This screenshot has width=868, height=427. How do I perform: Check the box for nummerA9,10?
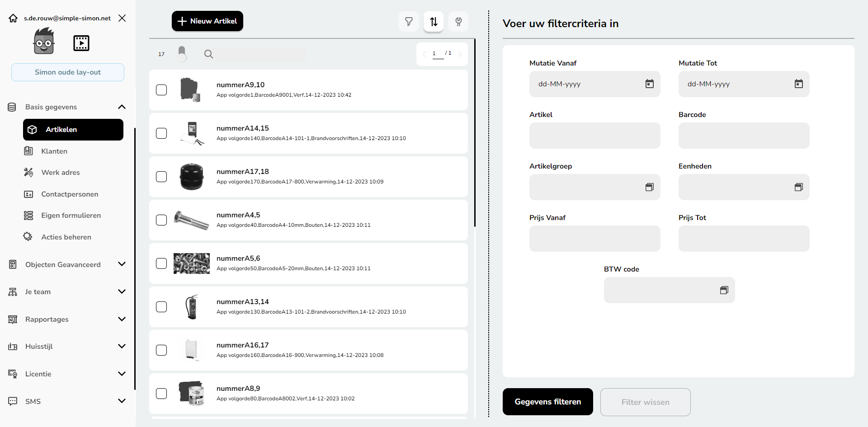[161, 90]
